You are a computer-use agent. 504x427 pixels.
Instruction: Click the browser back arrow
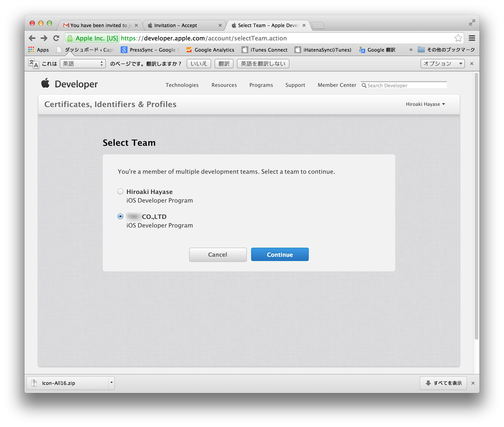tap(32, 38)
